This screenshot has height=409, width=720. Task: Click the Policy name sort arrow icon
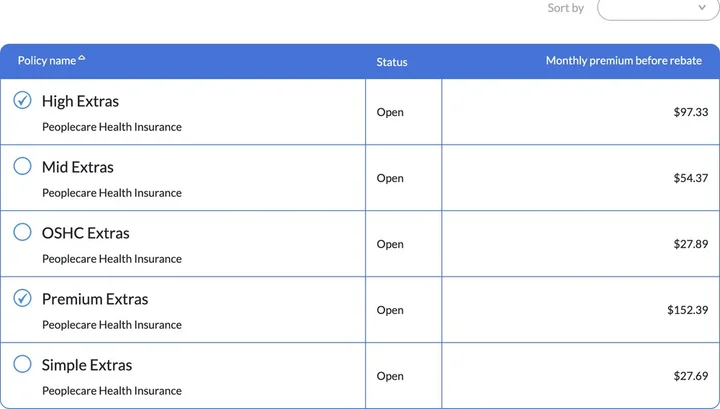pos(82,58)
